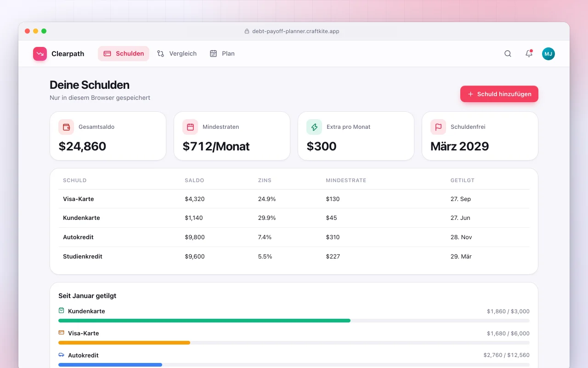588x368 pixels.
Task: Click the $24,860 Gesamtsaldo value
Action: pyautogui.click(x=82, y=146)
